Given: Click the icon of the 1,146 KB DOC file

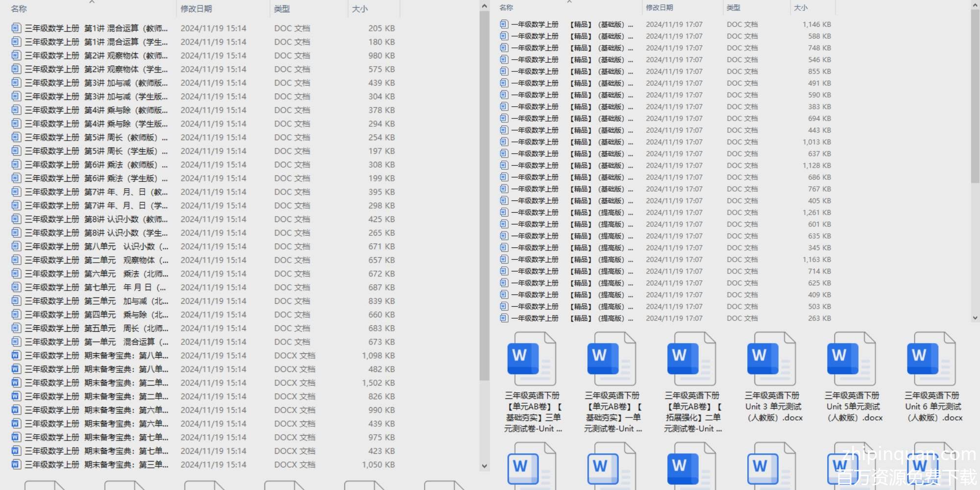Looking at the screenshot, I should pyautogui.click(x=504, y=24).
